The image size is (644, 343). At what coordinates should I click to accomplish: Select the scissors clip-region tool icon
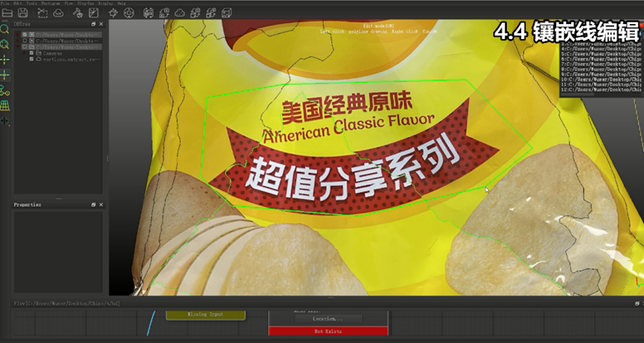click(x=42, y=13)
